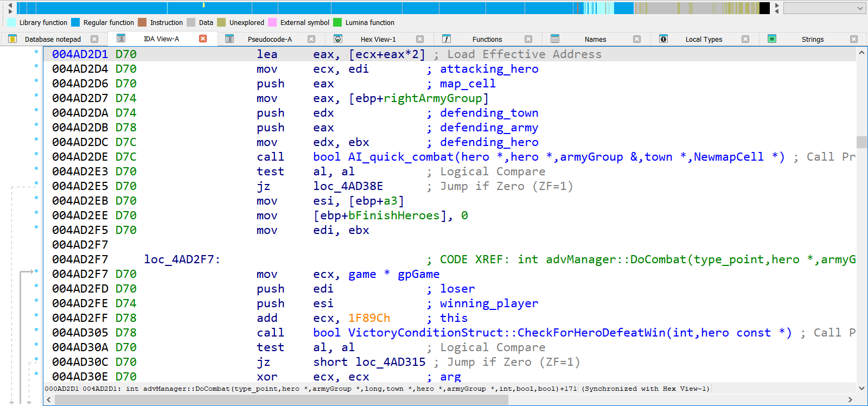Click the black segment in navigation band
This screenshot has width=868, height=406.
point(764,8)
